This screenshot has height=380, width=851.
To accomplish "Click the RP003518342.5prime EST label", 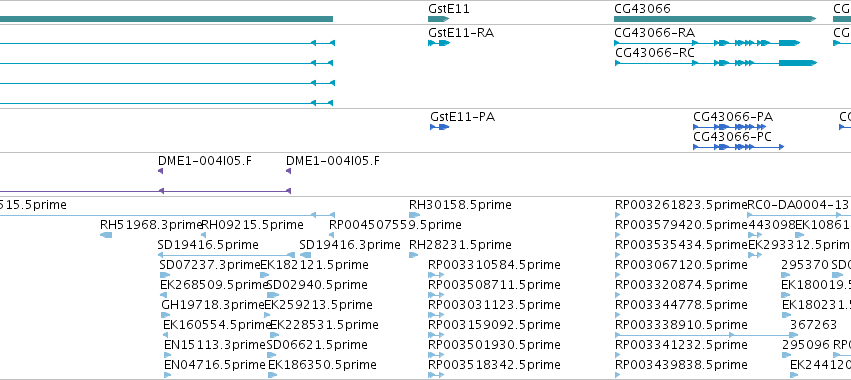I will [494, 365].
